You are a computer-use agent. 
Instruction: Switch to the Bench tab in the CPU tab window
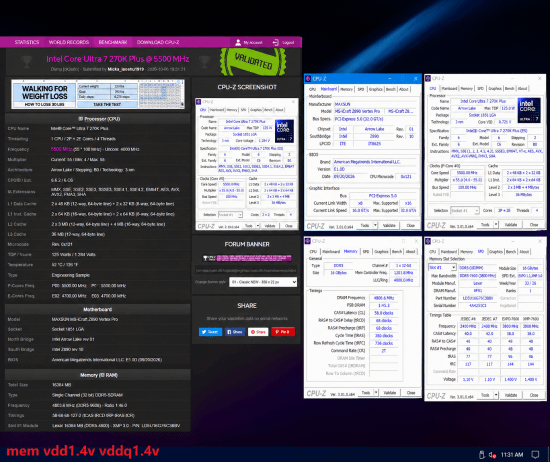509,88
